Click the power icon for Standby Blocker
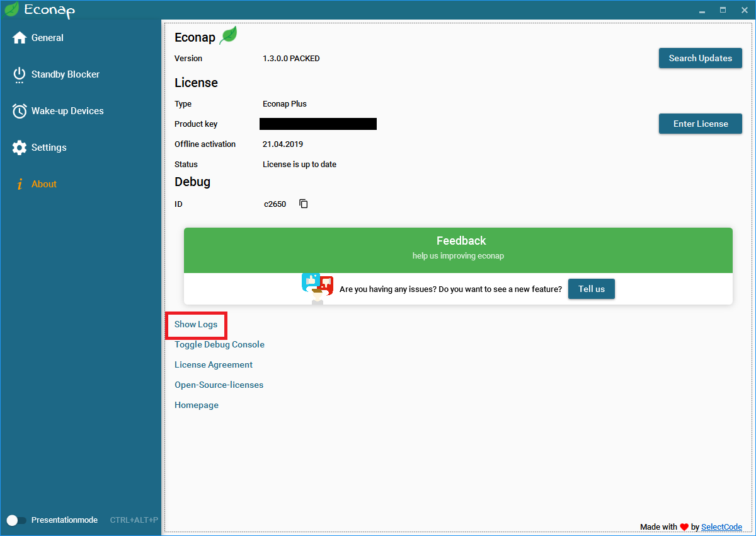756x536 pixels. click(x=20, y=74)
